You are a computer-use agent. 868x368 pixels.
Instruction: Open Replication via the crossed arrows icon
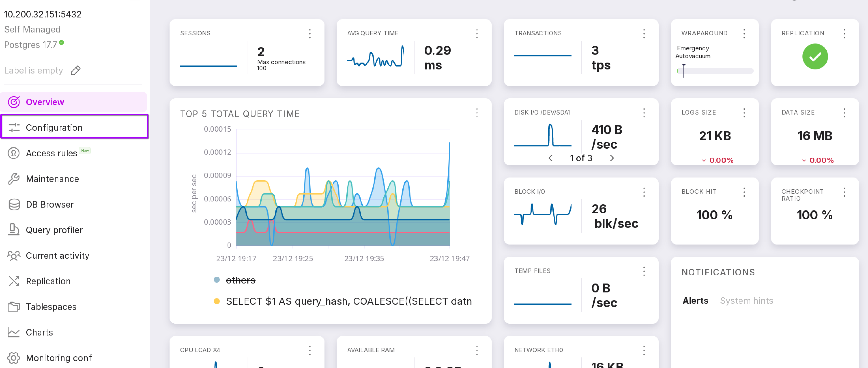14,281
